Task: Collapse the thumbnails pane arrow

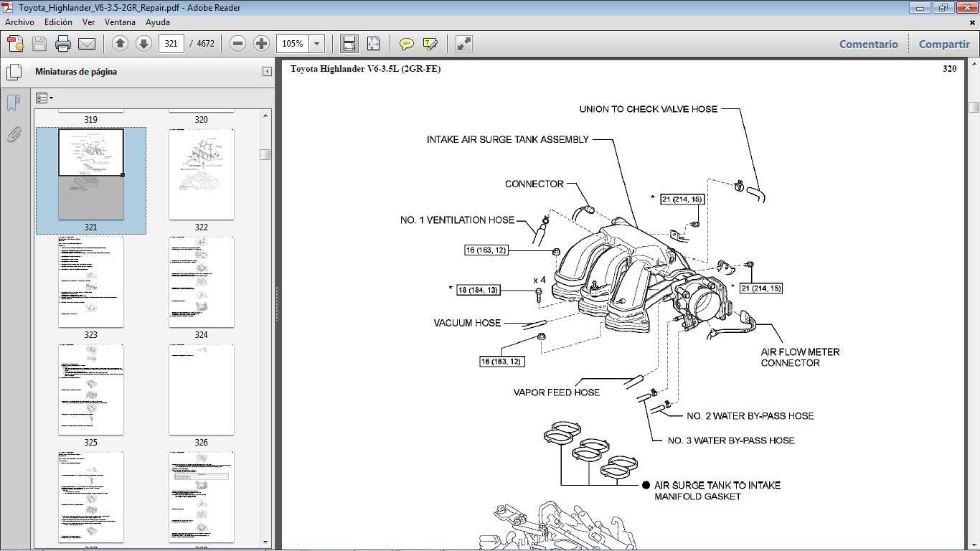Action: pos(267,72)
